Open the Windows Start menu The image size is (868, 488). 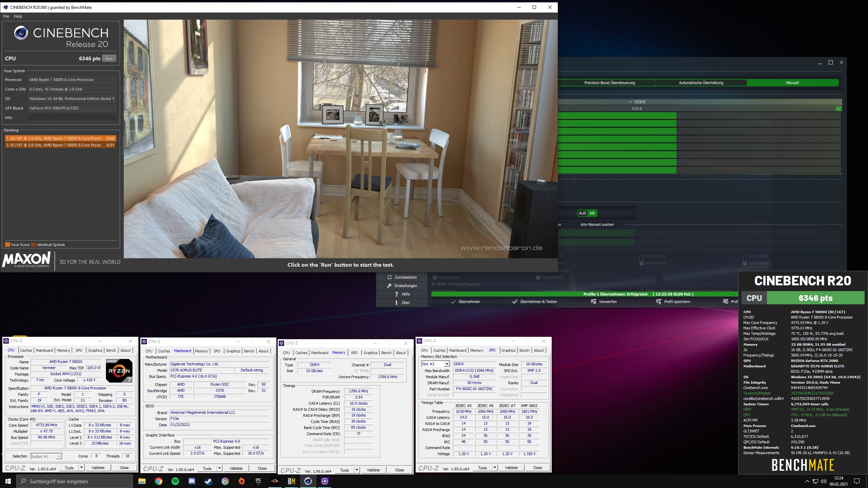coord(8,481)
